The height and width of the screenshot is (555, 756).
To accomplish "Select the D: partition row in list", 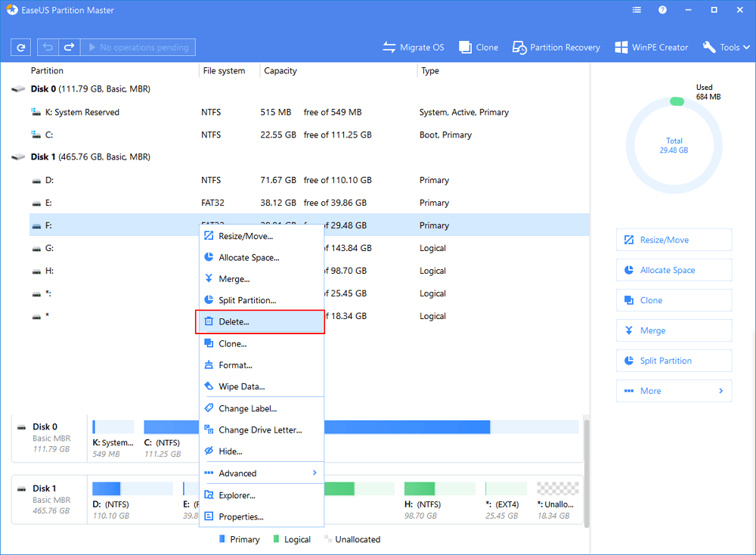I will point(309,180).
